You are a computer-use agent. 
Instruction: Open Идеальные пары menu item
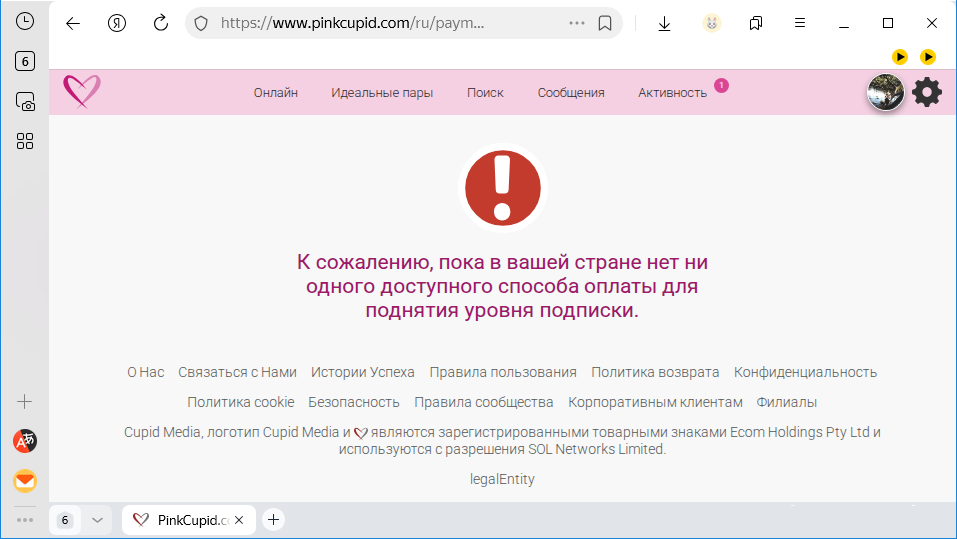382,93
